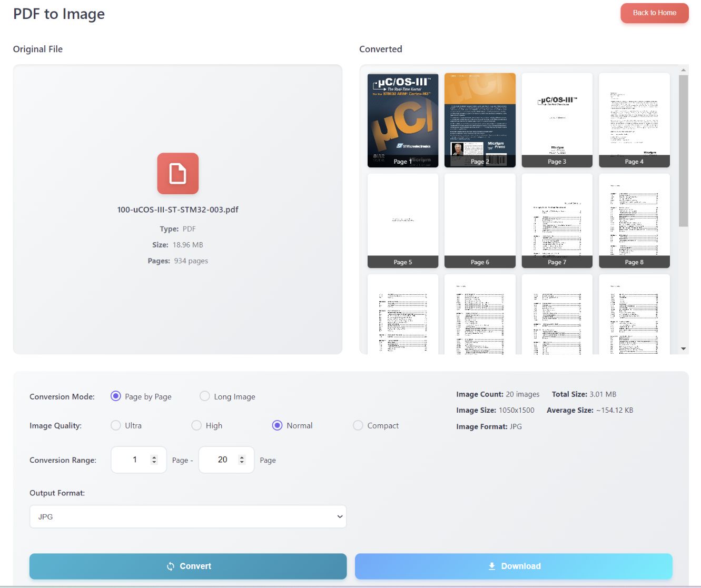Decrease the start page stepper value
The image size is (701, 588).
154,462
